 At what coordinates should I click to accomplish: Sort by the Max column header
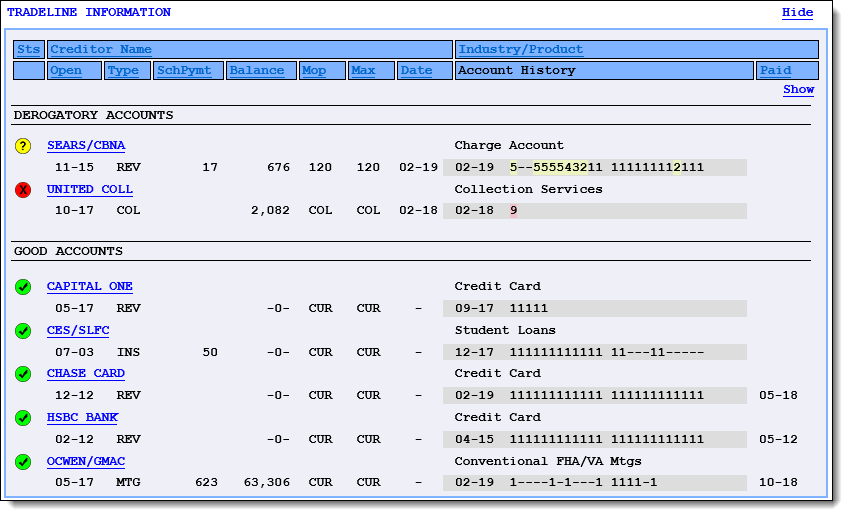click(x=363, y=70)
